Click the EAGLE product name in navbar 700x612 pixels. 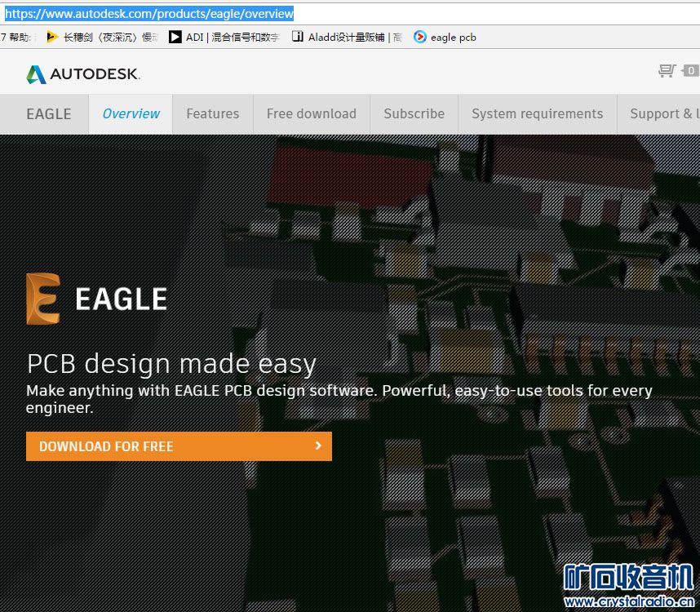coord(49,114)
